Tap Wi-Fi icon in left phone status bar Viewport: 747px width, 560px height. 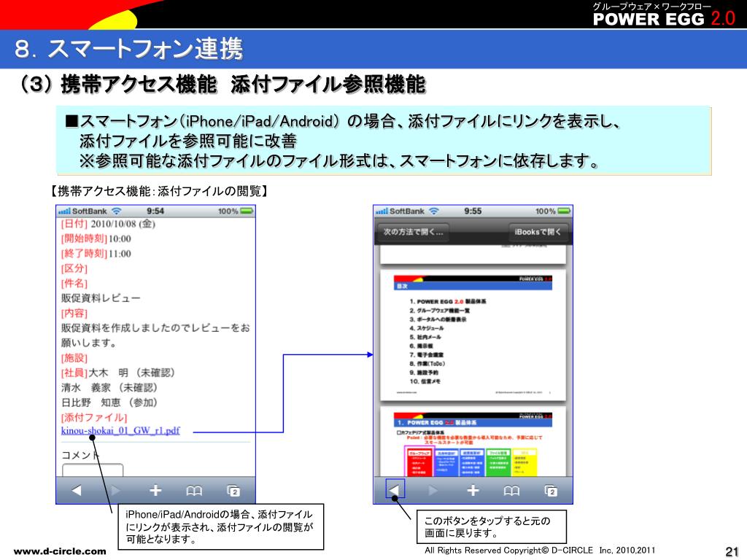coord(116,211)
